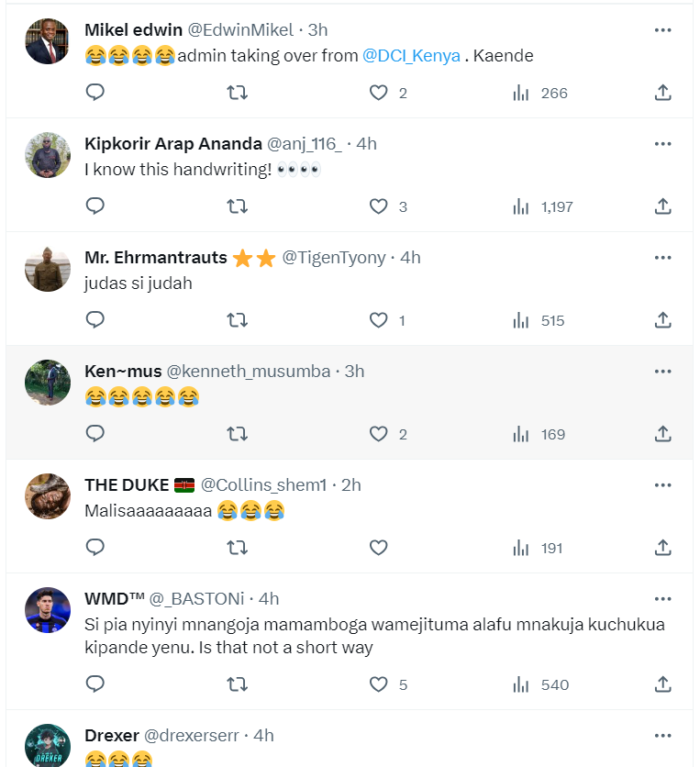The width and height of the screenshot is (700, 767).
Task: Open more options on WMD™ tweet
Action: coord(662,599)
